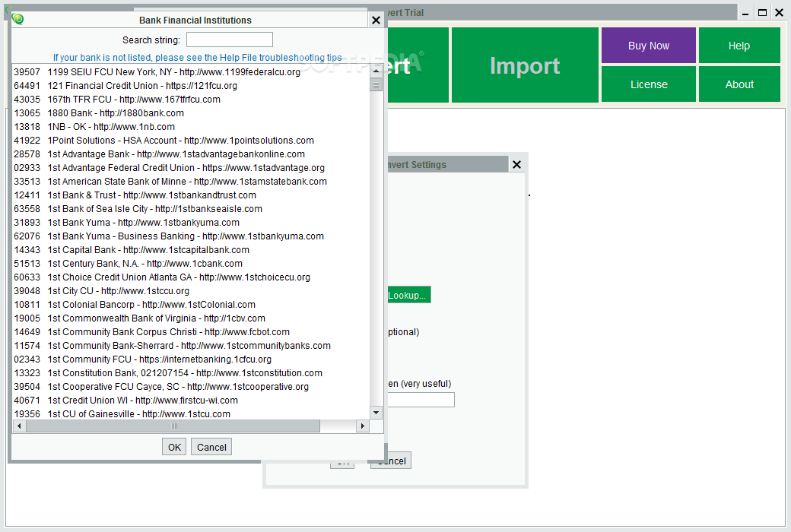Viewport: 791px width, 532px height.
Task: Select 121 Financial Credit Union row
Action: (191, 85)
